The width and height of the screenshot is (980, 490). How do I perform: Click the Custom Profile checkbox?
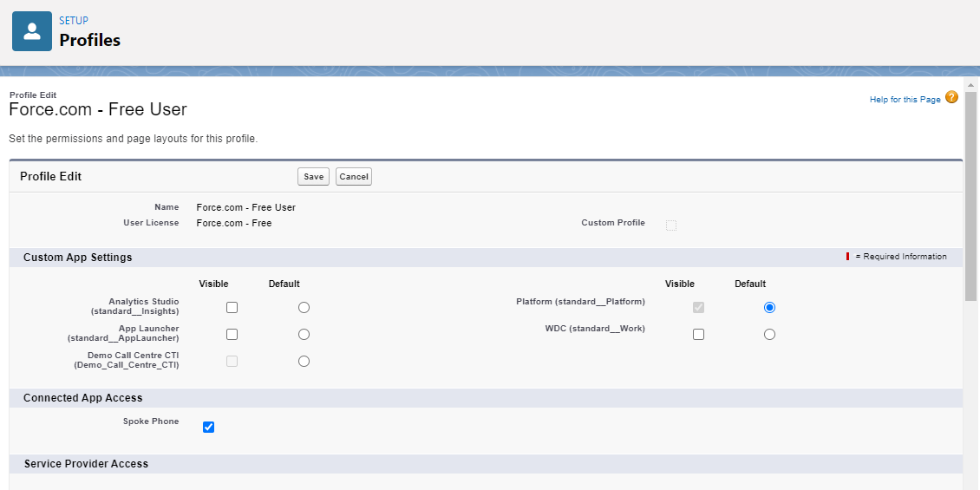[671, 225]
